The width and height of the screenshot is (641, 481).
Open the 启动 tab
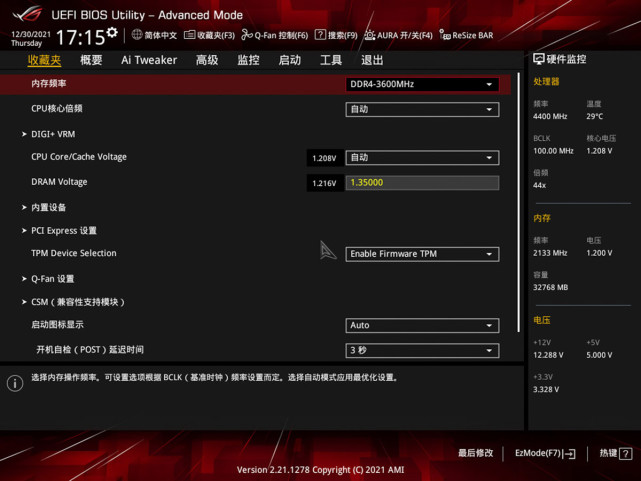290,60
